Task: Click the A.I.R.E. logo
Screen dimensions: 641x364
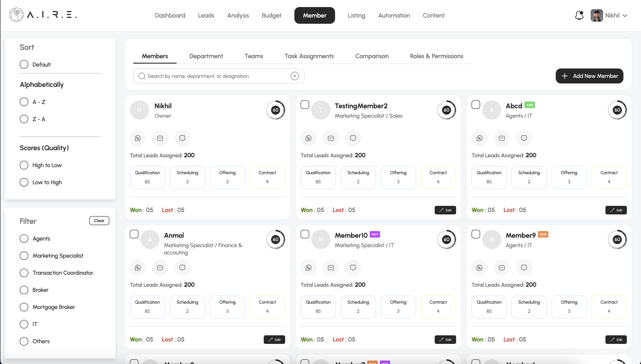Action: tap(43, 15)
